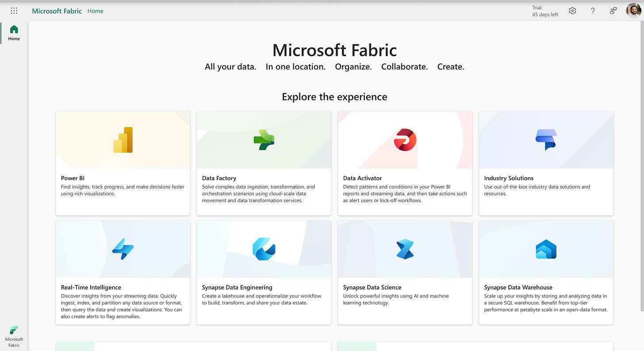The width and height of the screenshot is (644, 351).
Task: Open the Industry Solutions card title
Action: point(509,178)
